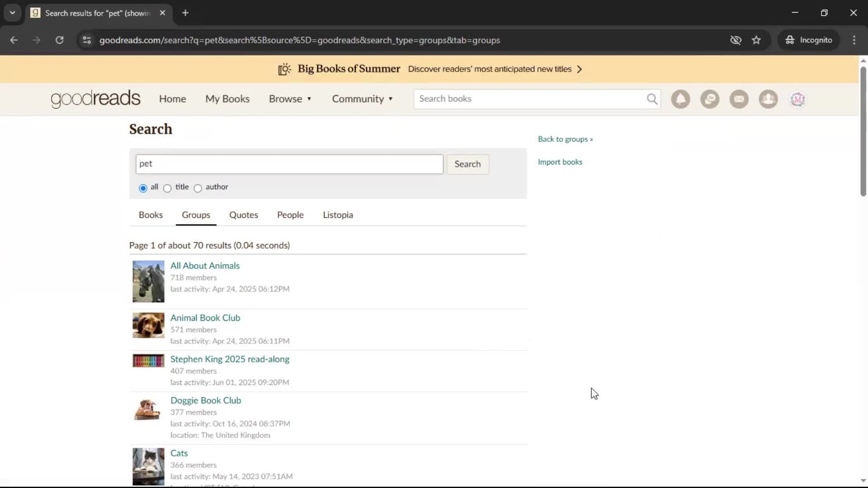Open the 'Animal Book Club' group

point(205,318)
